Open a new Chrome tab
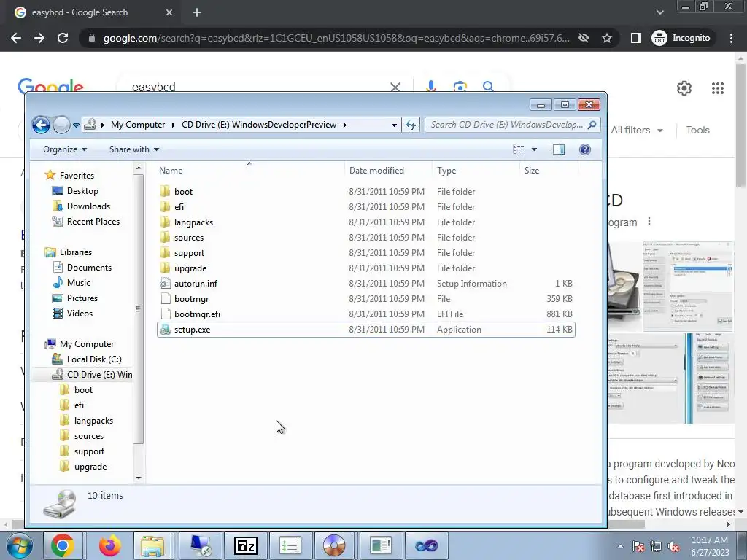The width and height of the screenshot is (747, 560). click(197, 12)
